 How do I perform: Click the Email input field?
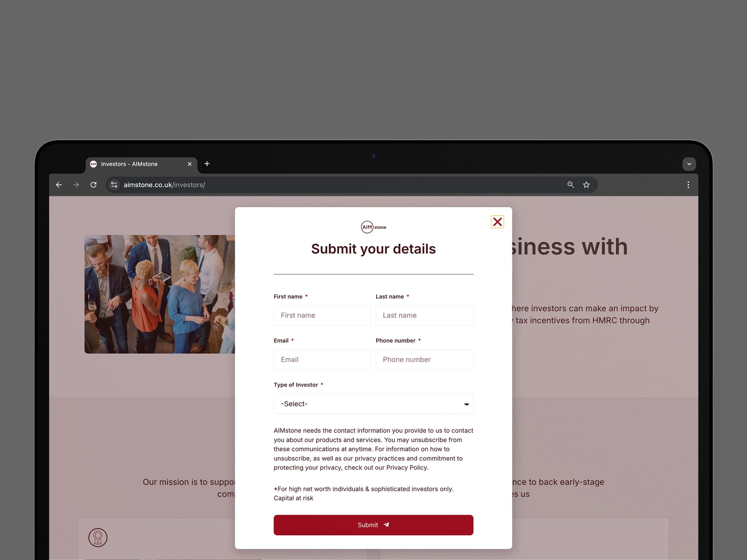[322, 360]
